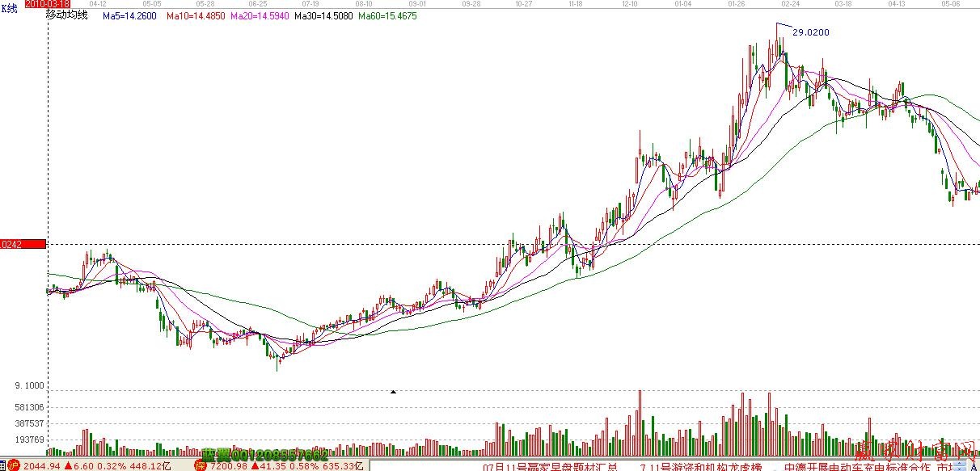
Task: Click the Shenzhen index icon before 7200.98
Action: (x=200, y=465)
